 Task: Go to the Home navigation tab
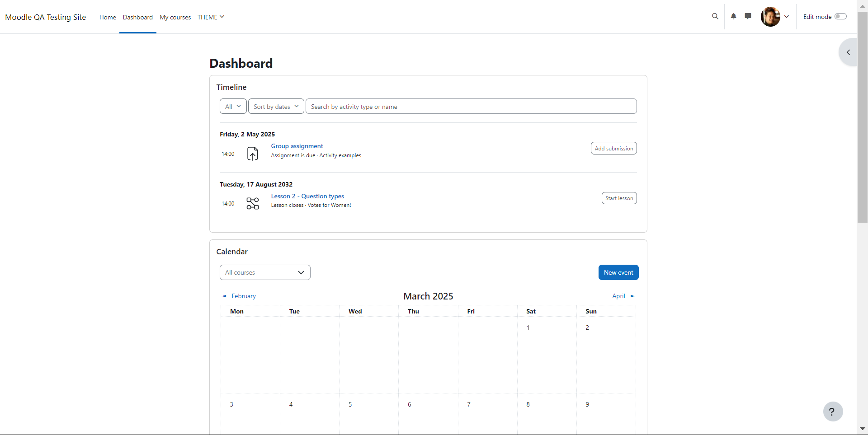coord(108,17)
